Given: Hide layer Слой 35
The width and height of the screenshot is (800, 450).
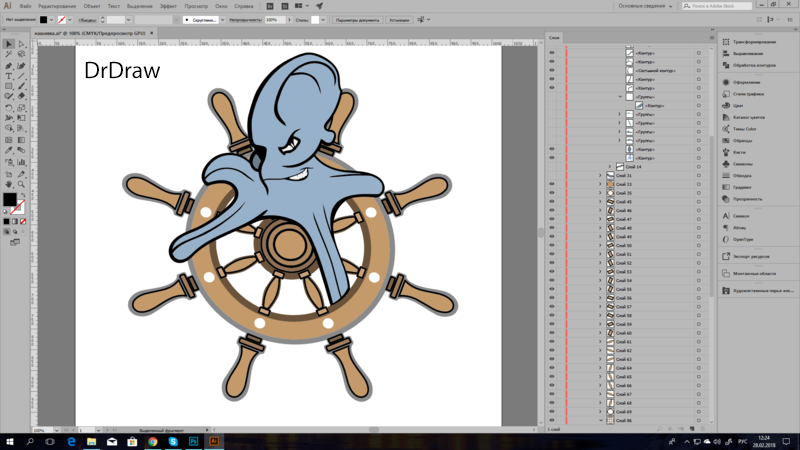Looking at the screenshot, I should pos(552,193).
